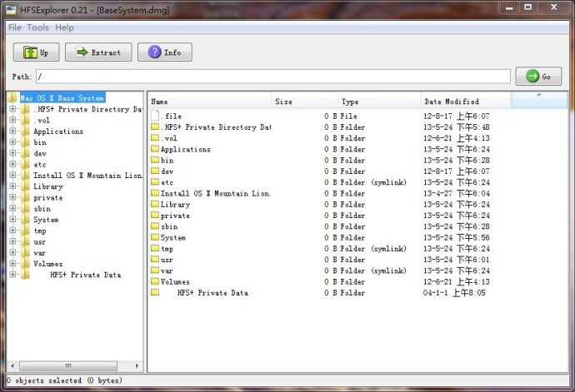
Task: Sort by the Size column header
Action: (305, 102)
